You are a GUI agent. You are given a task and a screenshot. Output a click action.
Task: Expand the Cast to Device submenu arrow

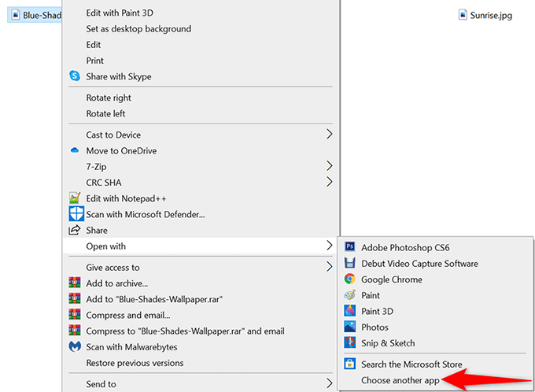pos(330,135)
